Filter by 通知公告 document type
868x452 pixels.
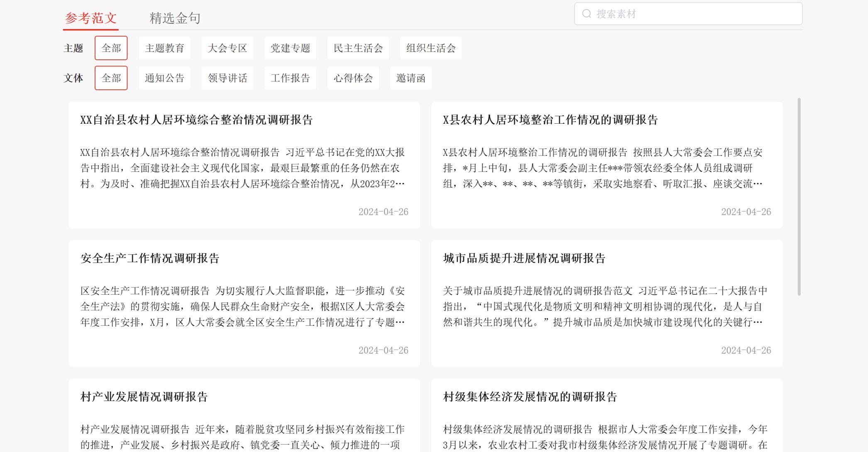165,78
